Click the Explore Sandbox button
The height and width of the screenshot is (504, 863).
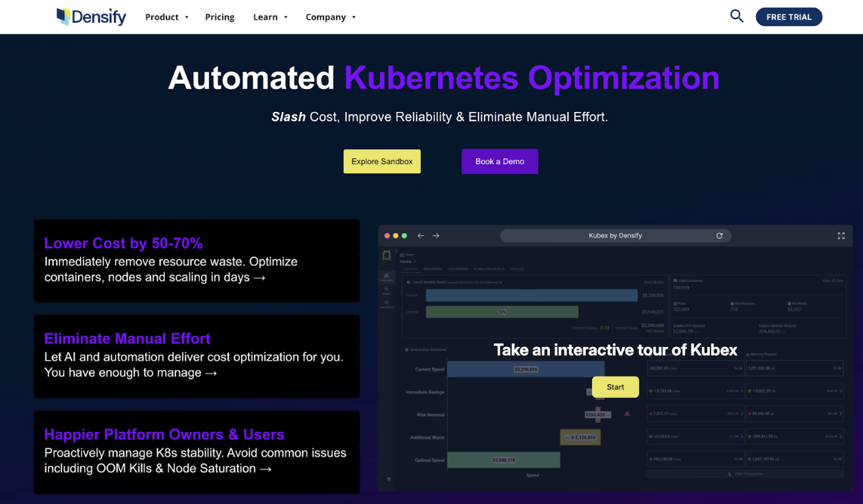tap(382, 162)
